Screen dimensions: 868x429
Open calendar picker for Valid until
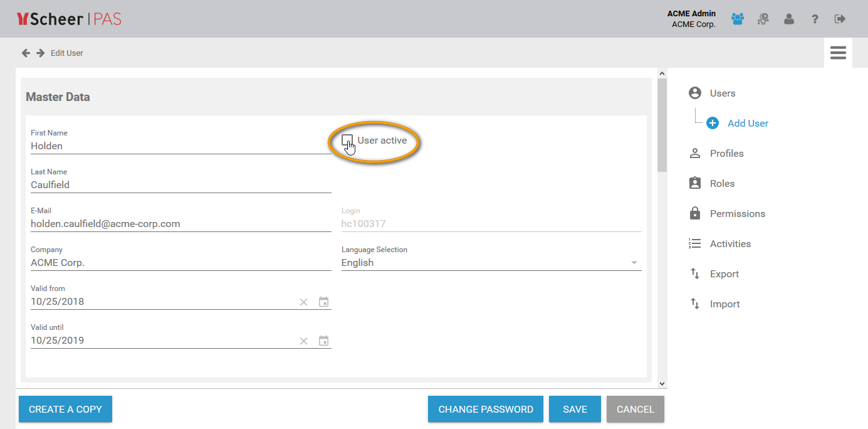pos(324,341)
